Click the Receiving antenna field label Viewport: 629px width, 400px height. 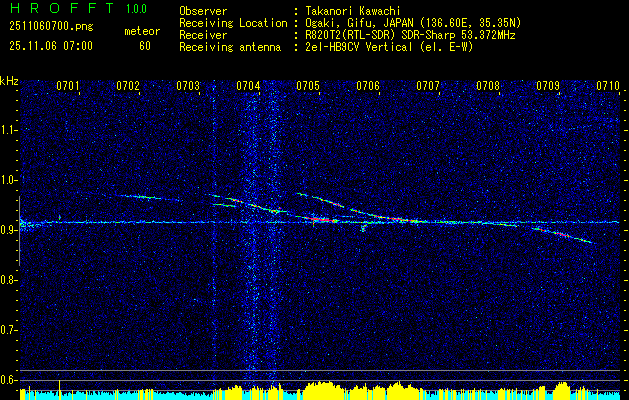[x=230, y=47]
